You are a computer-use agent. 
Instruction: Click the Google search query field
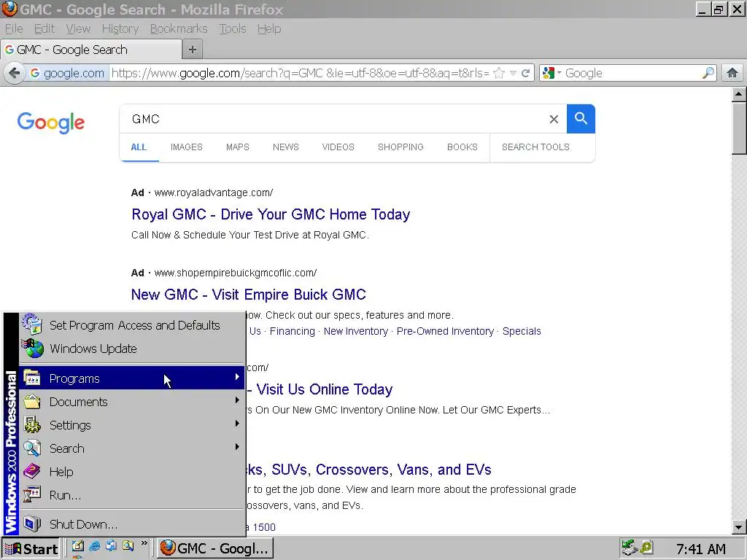click(x=333, y=119)
